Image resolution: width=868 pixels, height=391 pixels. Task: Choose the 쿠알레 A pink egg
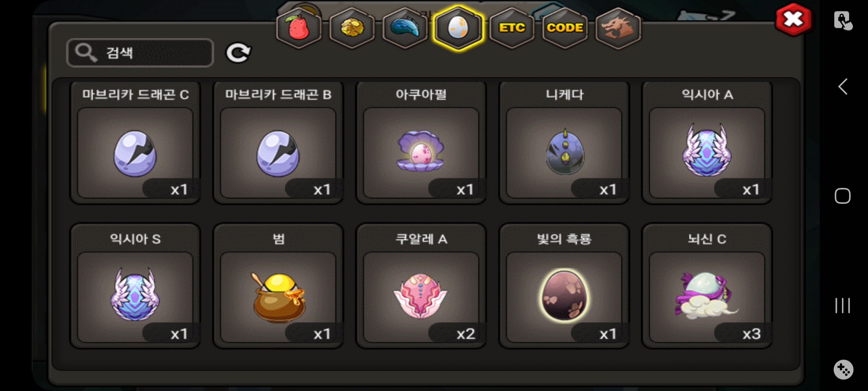421,286
